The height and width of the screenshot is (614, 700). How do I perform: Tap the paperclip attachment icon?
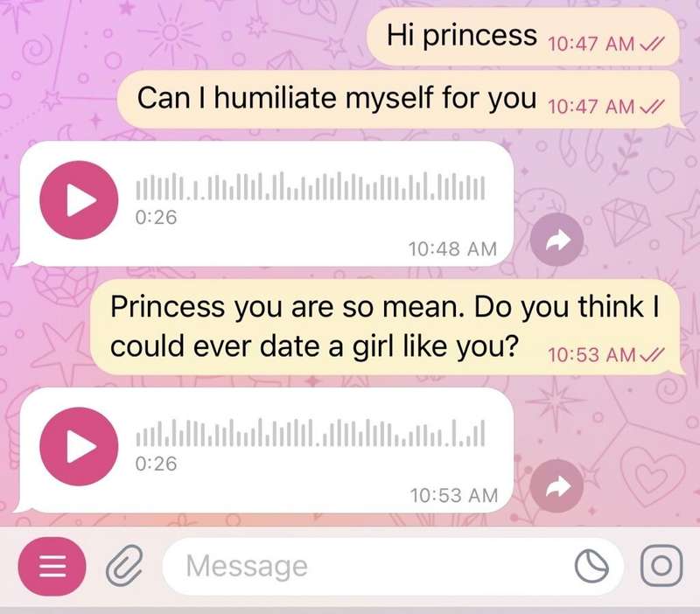pos(124,565)
